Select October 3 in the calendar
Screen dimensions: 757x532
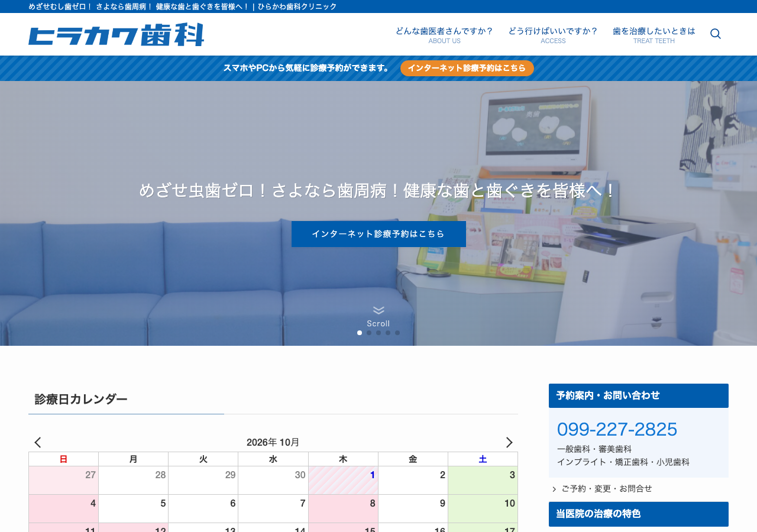483,480
